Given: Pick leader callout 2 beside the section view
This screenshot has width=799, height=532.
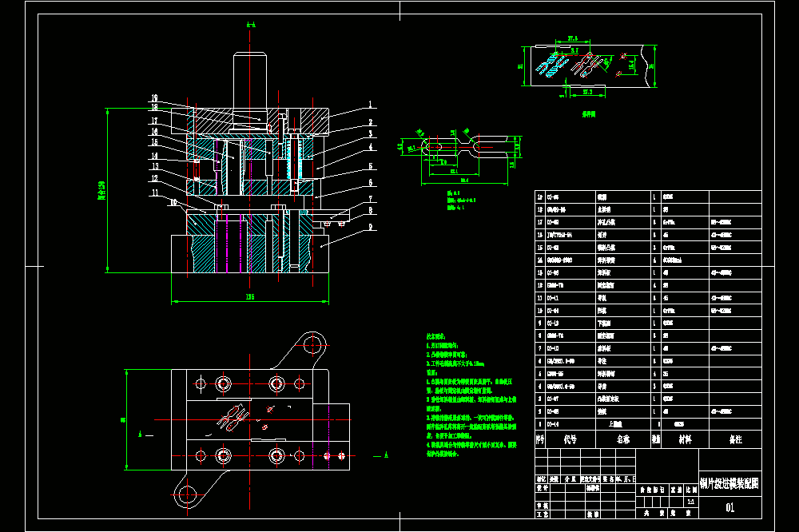Looking at the screenshot, I should tap(371, 122).
